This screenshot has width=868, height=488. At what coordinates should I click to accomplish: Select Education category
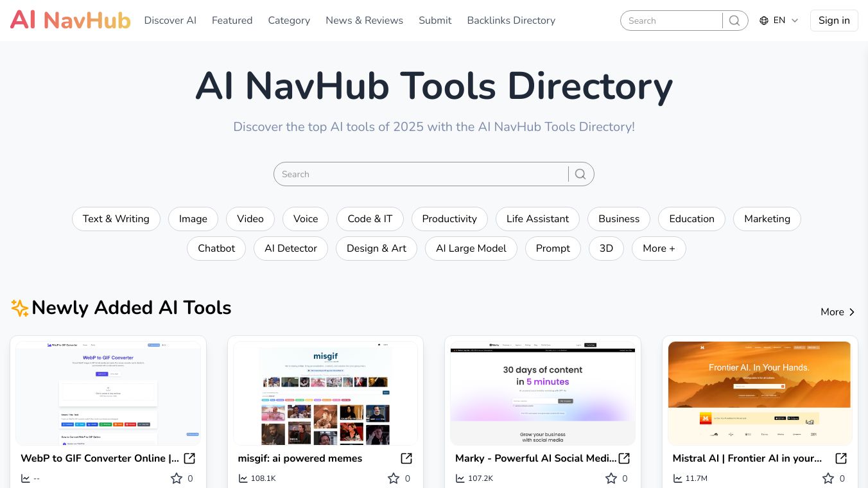[x=691, y=219]
